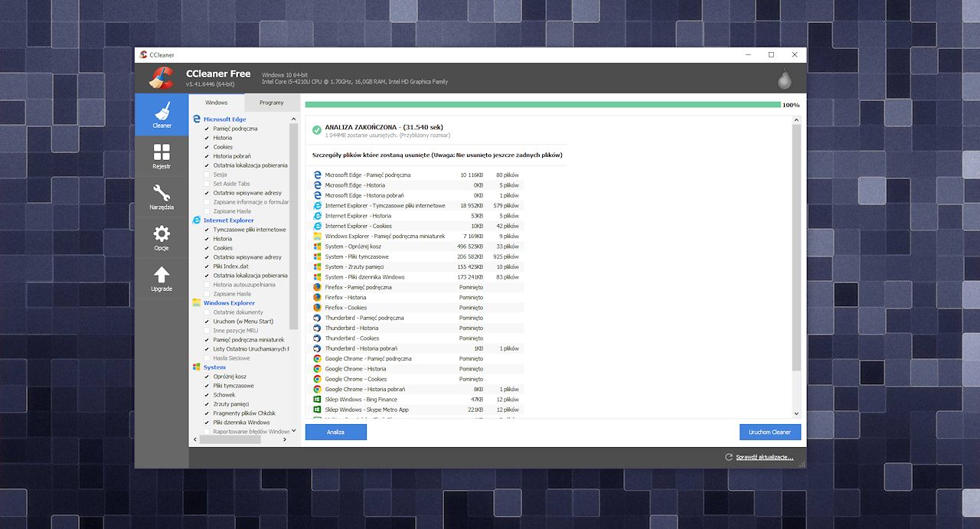The height and width of the screenshot is (529, 980).
Task: Switch to the Programy tab
Action: (272, 103)
